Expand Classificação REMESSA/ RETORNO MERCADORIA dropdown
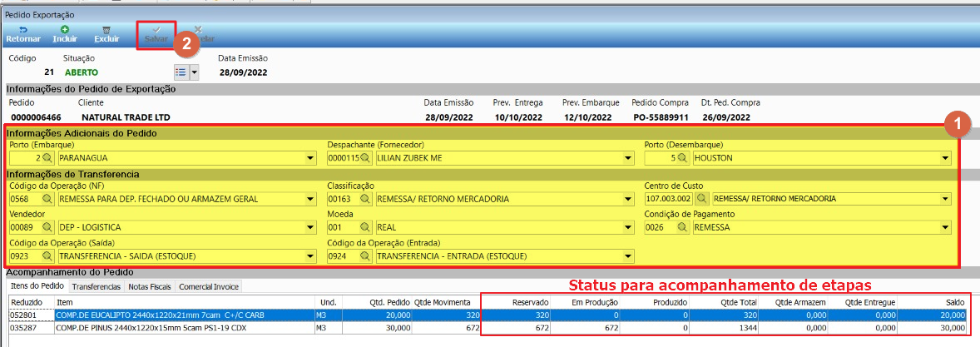This screenshot has height=347, width=980. pos(629,200)
